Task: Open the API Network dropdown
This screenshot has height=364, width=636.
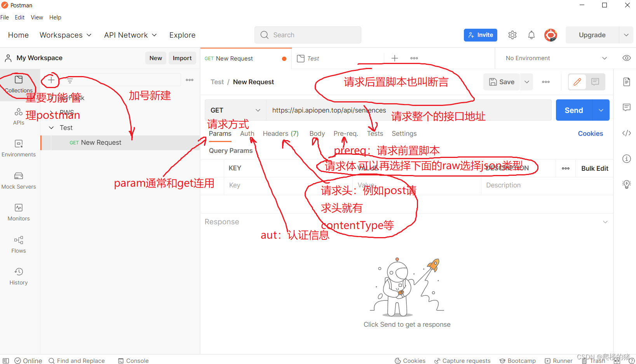Action: pos(131,35)
